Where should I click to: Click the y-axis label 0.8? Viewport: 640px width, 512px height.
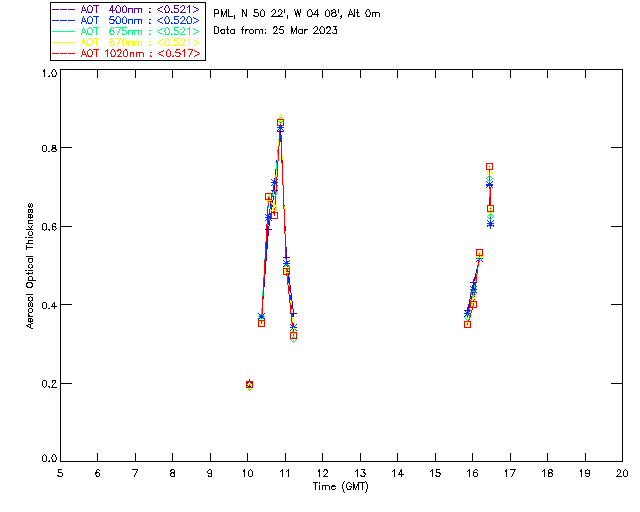click(x=49, y=148)
